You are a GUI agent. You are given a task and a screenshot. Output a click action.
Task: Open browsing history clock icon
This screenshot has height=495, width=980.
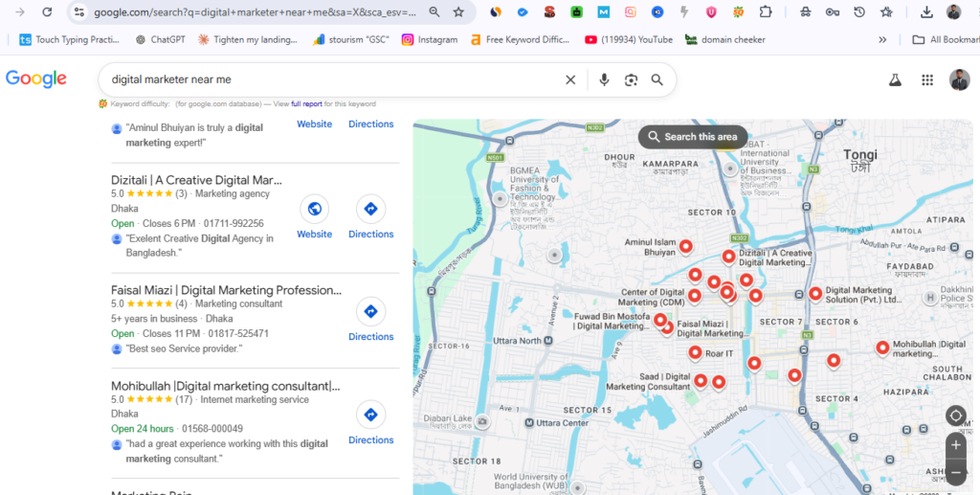coord(859,11)
